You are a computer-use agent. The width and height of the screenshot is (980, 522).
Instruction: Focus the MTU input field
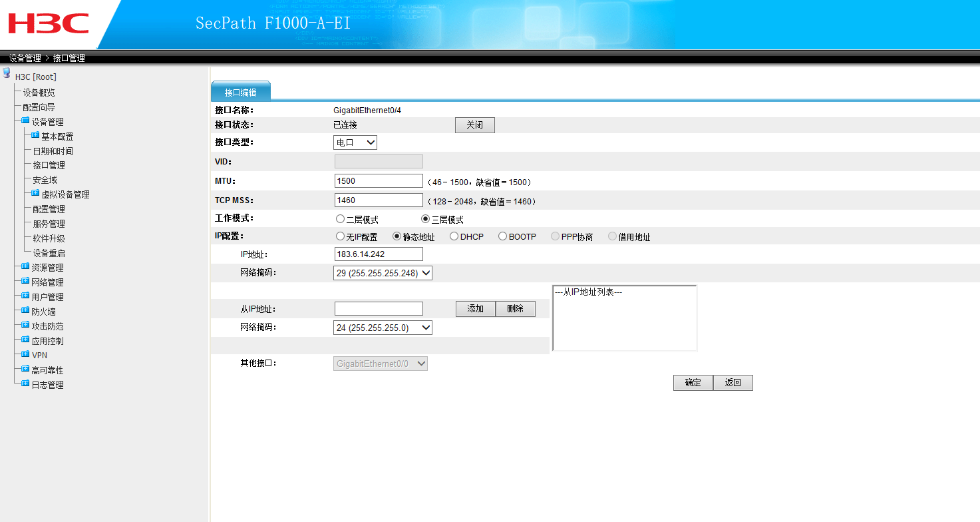click(379, 181)
